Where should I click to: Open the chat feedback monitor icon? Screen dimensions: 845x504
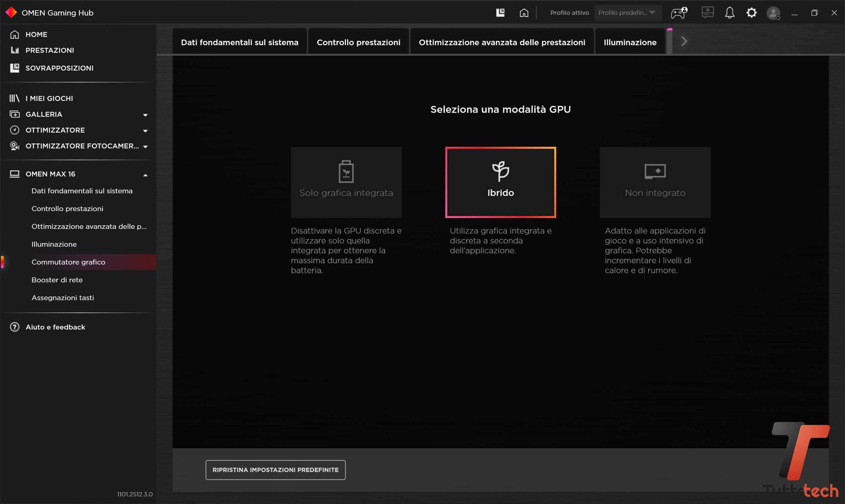707,13
